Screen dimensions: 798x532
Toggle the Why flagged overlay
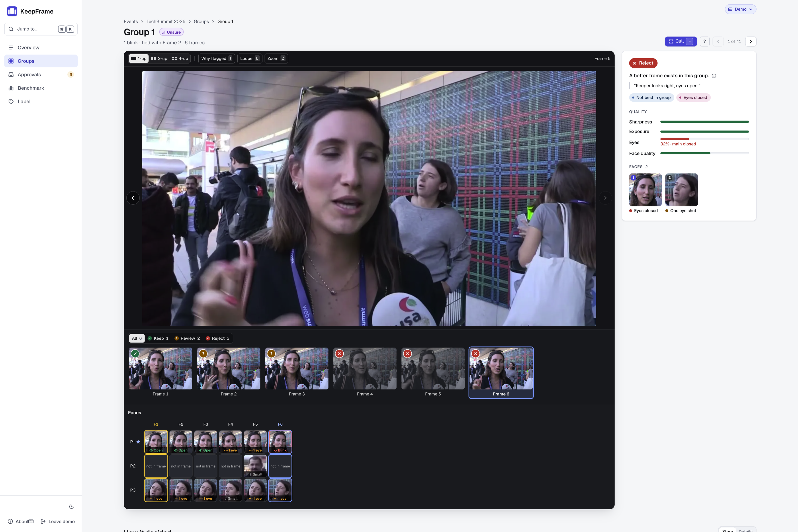coord(217,58)
